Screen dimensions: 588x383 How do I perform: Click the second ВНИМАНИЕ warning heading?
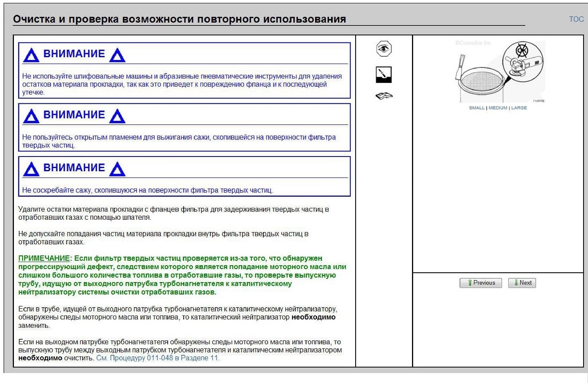pos(74,115)
